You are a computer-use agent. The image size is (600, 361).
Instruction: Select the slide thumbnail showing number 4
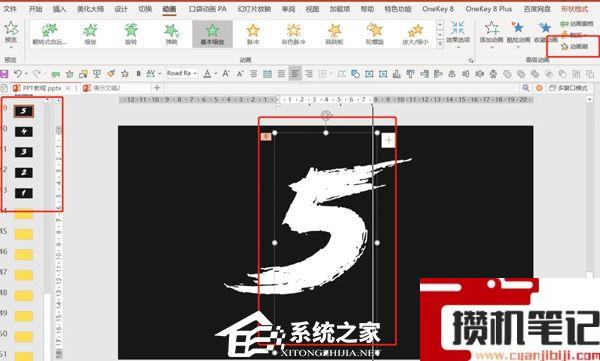pyautogui.click(x=24, y=132)
